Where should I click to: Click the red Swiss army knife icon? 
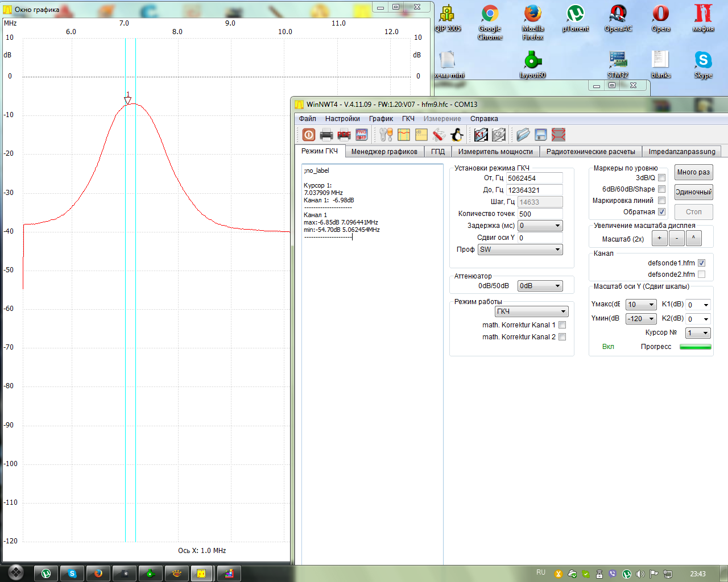pos(439,135)
